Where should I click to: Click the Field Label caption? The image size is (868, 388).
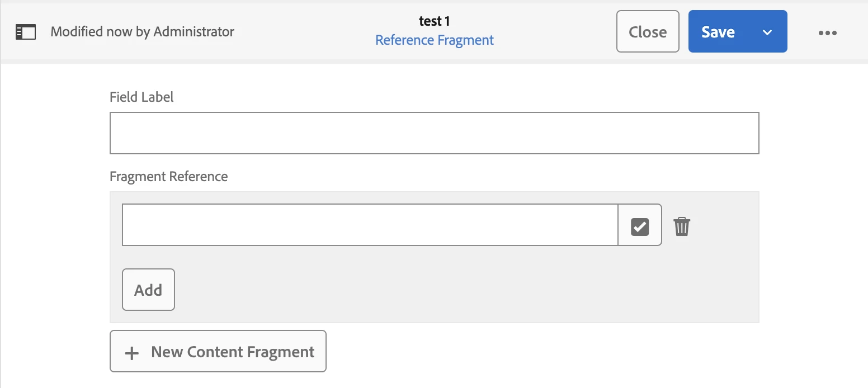coord(141,97)
